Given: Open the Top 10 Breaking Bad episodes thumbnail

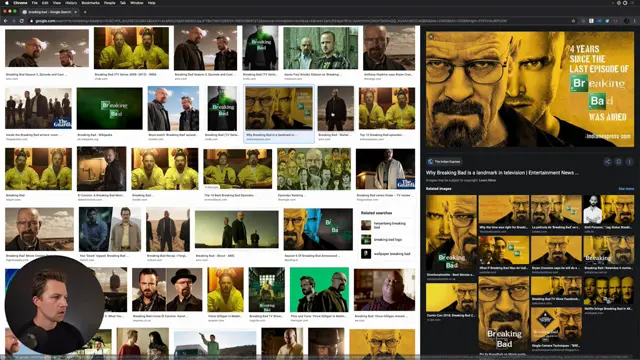Looking at the screenshot, I should pos(387,109).
